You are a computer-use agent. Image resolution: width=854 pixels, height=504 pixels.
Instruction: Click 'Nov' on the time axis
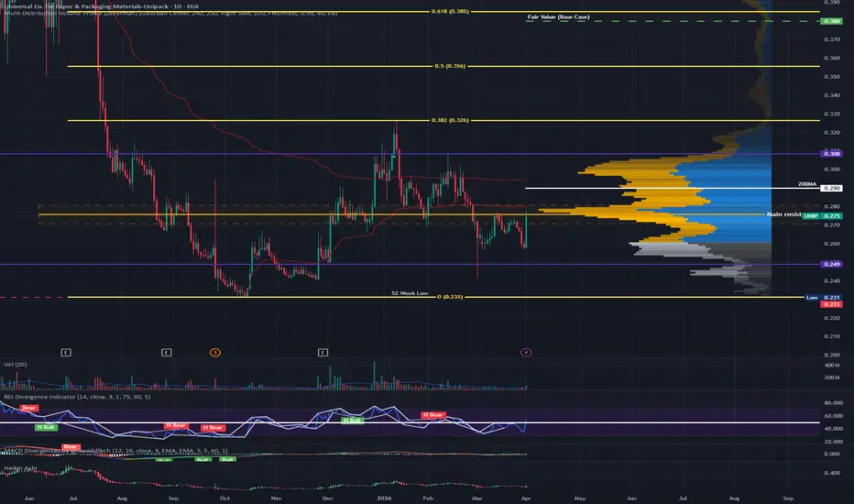click(276, 498)
